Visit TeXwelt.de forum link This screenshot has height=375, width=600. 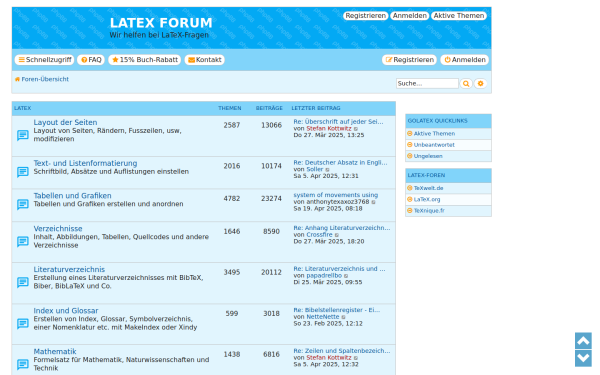[x=428, y=188]
